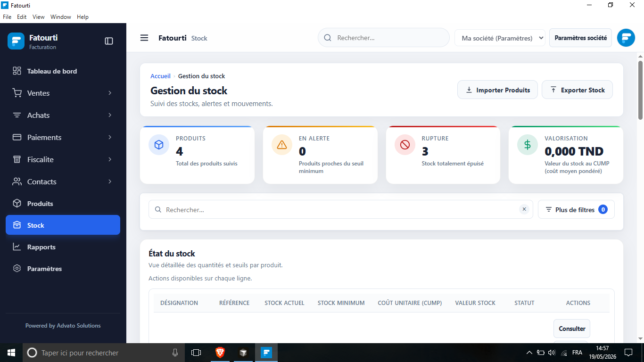Image resolution: width=644 pixels, height=362 pixels.
Task: Expand the Fiscalite submenu chevron
Action: [110, 159]
